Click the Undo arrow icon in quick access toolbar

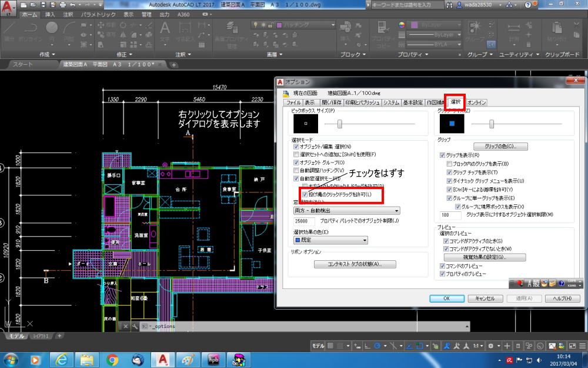pos(73,5)
